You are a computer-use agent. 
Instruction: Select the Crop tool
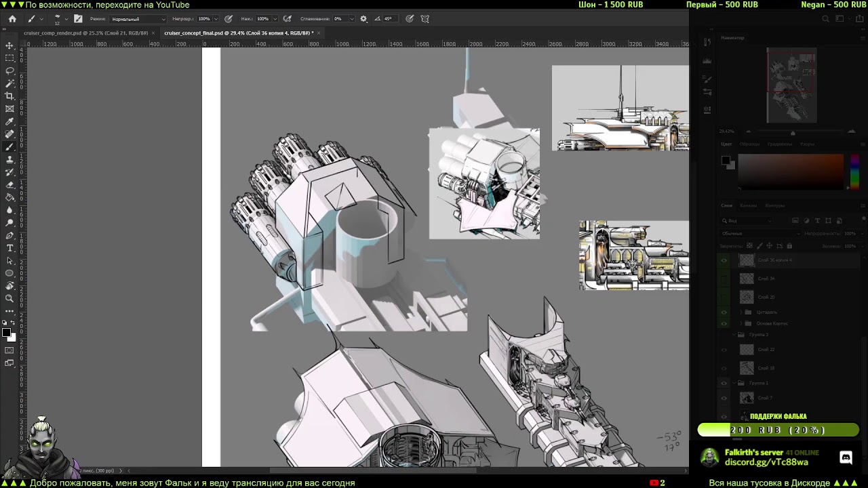(9, 96)
